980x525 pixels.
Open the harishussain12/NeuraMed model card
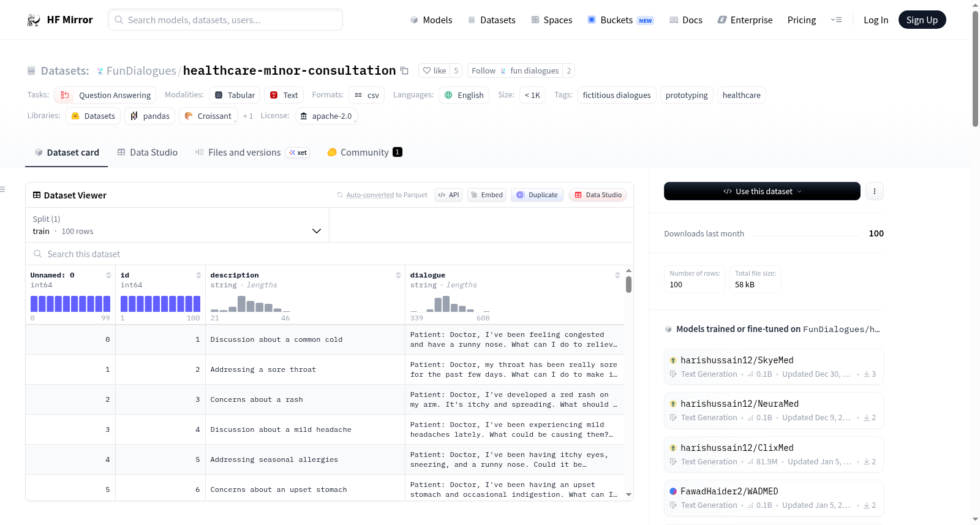coord(774,410)
